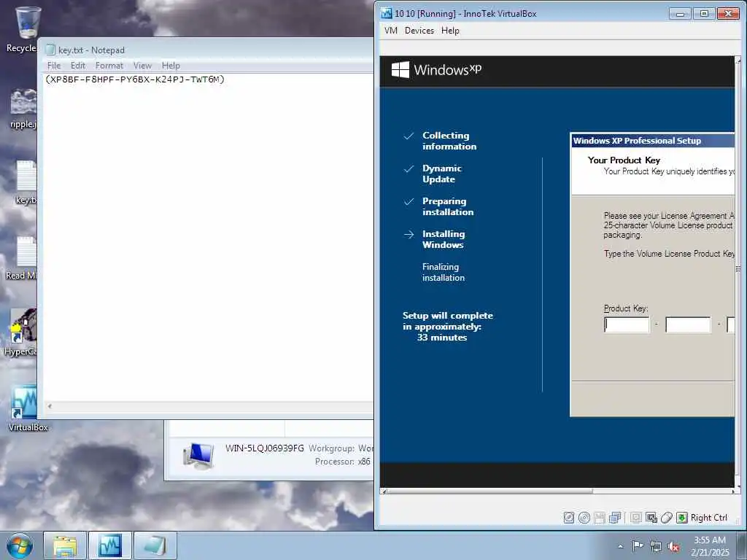Click the computer icon in System window
Screen dimensions: 747x560
point(198,456)
